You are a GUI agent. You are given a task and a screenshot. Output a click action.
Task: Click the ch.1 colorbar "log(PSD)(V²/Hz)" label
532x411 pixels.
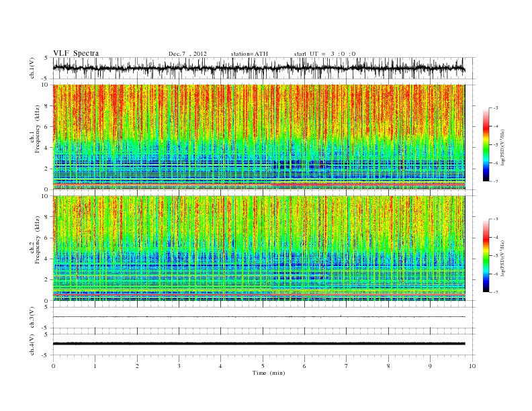tap(502, 147)
